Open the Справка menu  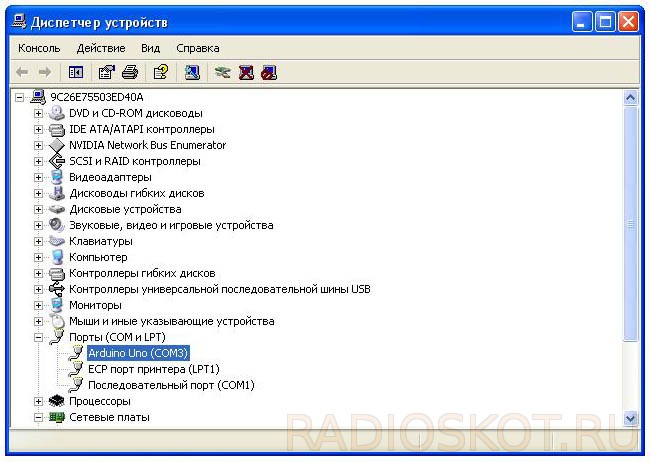pos(198,48)
